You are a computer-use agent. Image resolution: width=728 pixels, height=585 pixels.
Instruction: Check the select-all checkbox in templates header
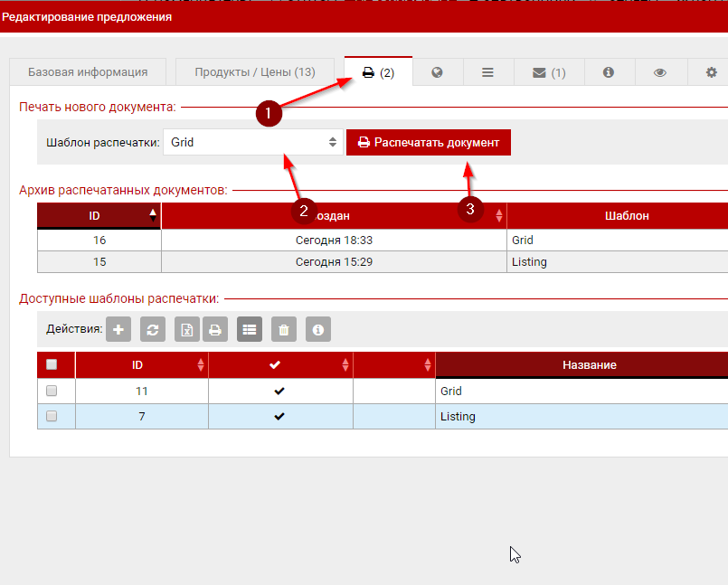(x=52, y=364)
